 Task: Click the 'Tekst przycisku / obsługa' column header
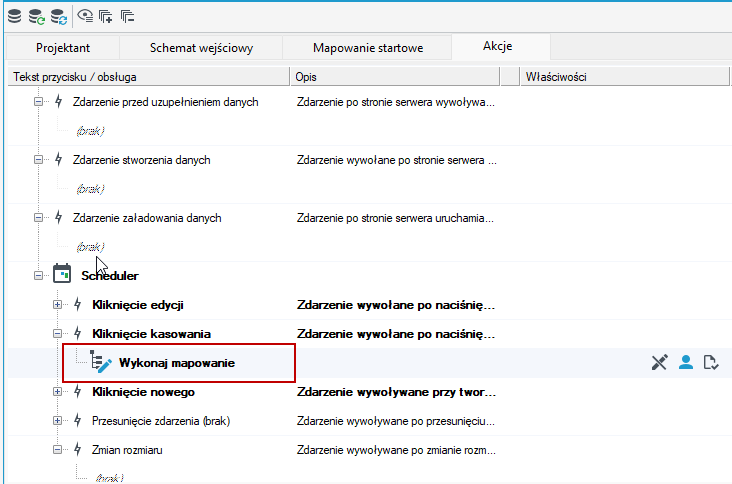[148, 77]
